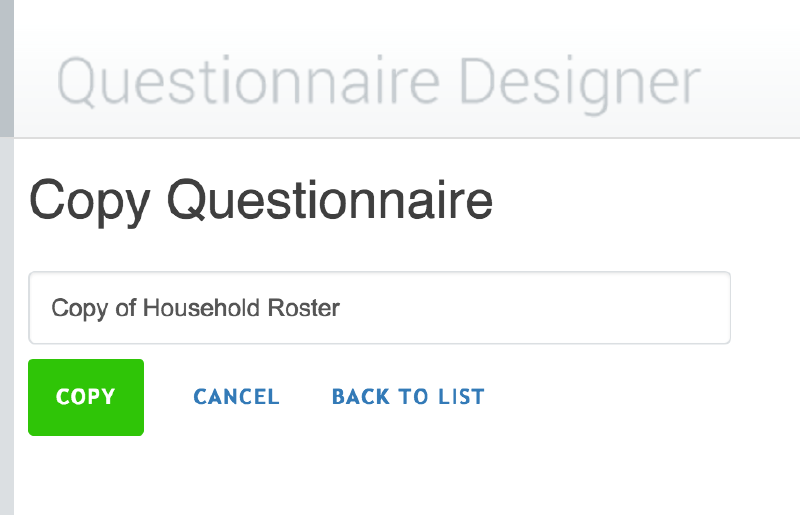Click the Questionnaire Designer header title
Image resolution: width=800 pixels, height=515 pixels.
[x=379, y=81]
